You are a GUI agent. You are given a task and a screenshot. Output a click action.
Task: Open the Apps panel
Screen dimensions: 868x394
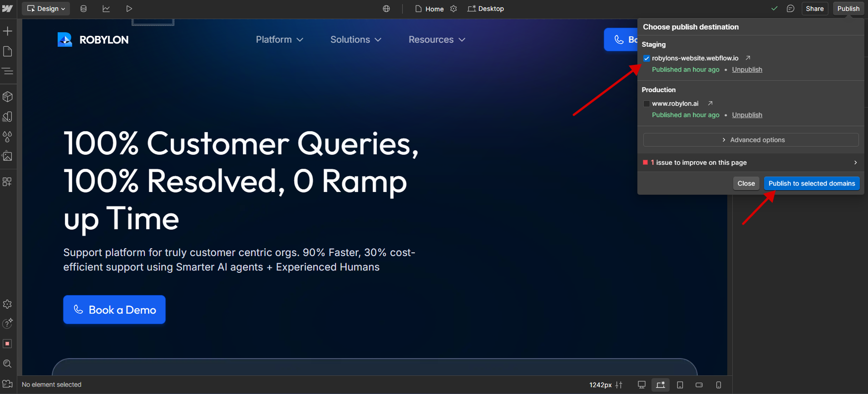tap(8, 182)
